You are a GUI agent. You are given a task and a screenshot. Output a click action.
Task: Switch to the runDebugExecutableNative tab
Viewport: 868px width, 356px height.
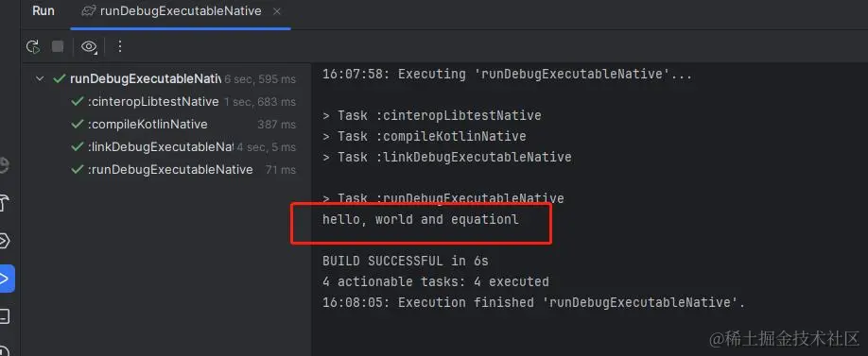pyautogui.click(x=180, y=11)
